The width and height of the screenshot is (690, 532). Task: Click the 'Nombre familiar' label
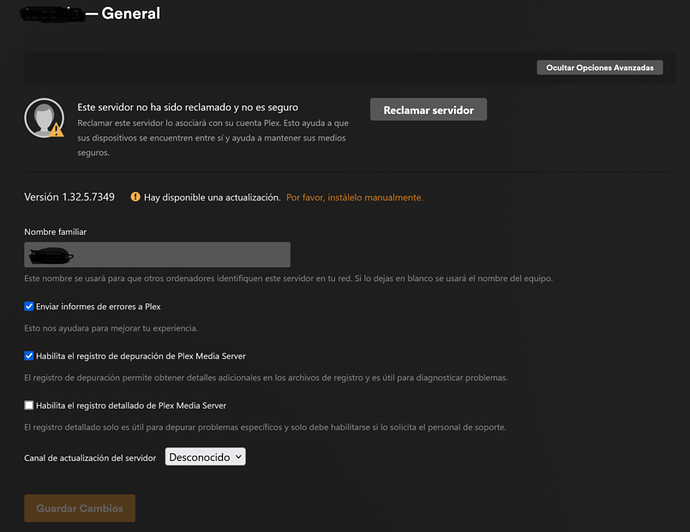click(x=55, y=232)
